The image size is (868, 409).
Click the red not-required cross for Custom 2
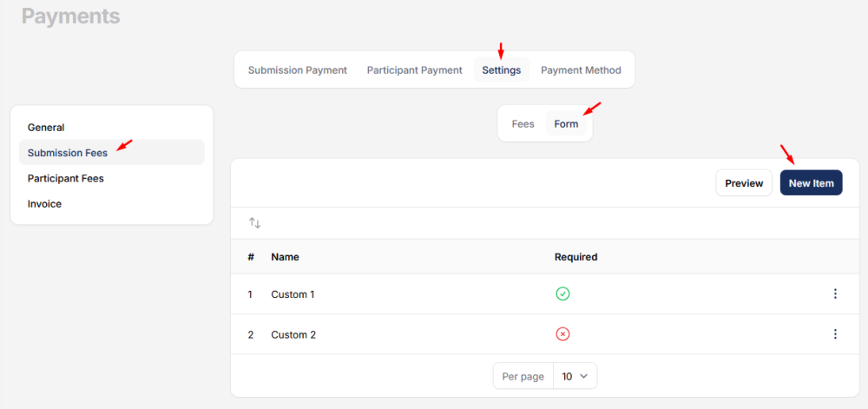pyautogui.click(x=562, y=334)
